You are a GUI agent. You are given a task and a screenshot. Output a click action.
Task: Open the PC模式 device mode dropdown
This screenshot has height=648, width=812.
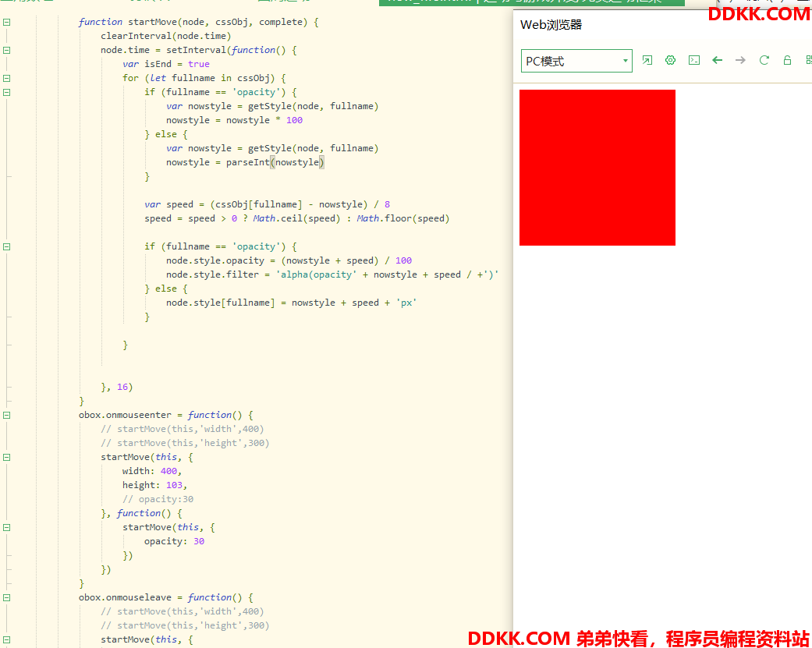pyautogui.click(x=576, y=61)
